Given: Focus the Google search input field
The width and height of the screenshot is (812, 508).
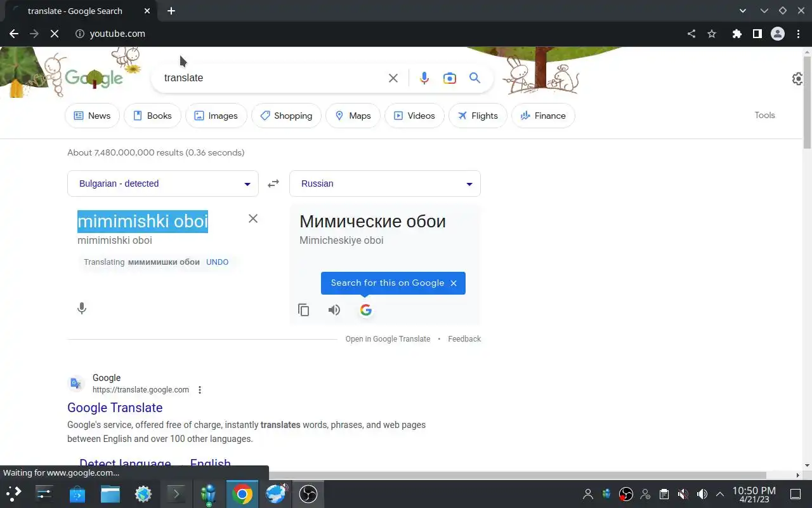Looking at the screenshot, I should pos(273,78).
